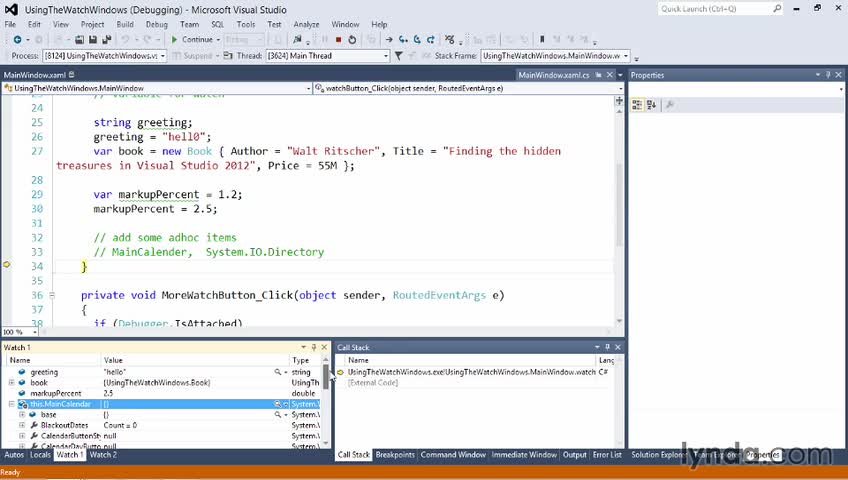Toggle auto-hide pin on Call Stack panel

pos(607,347)
